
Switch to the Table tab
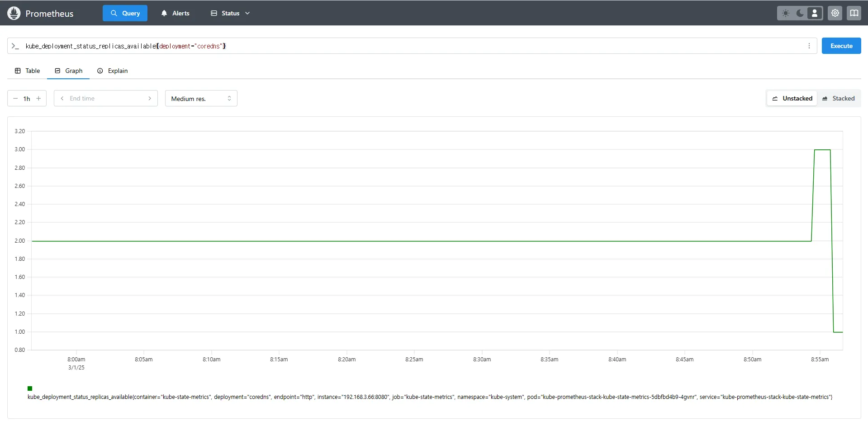pos(27,71)
